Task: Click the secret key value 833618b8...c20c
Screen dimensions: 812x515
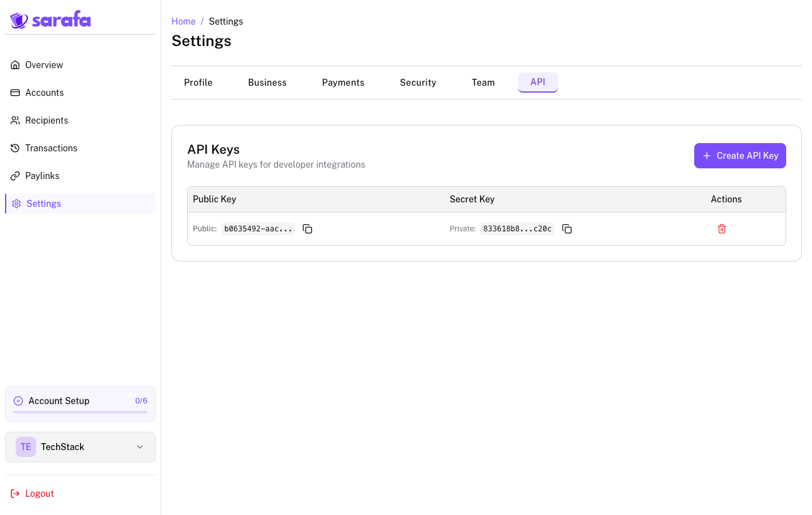Action: tap(517, 229)
